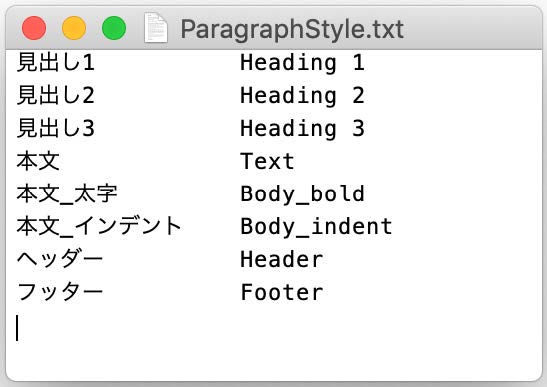This screenshot has width=547, height=387.
Task: Close the window with the red button
Action: point(34,28)
